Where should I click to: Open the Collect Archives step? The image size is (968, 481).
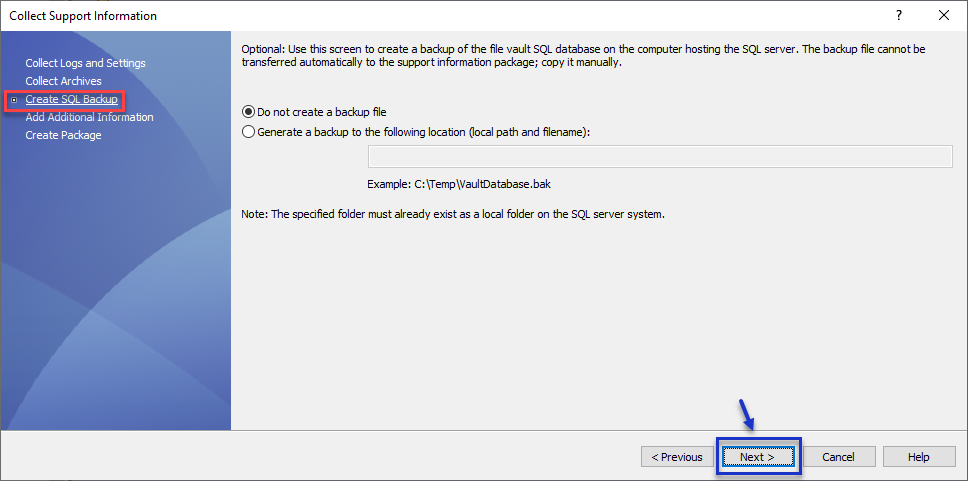pos(63,81)
